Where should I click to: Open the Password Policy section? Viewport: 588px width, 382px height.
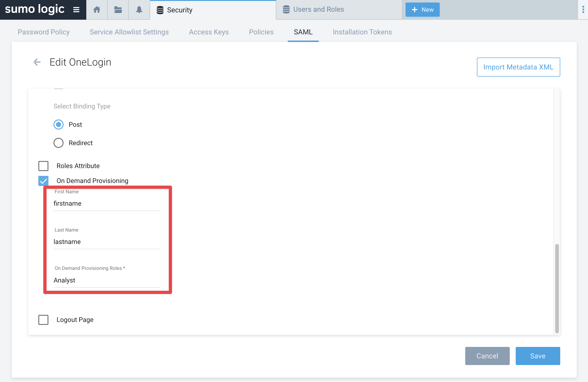[43, 32]
